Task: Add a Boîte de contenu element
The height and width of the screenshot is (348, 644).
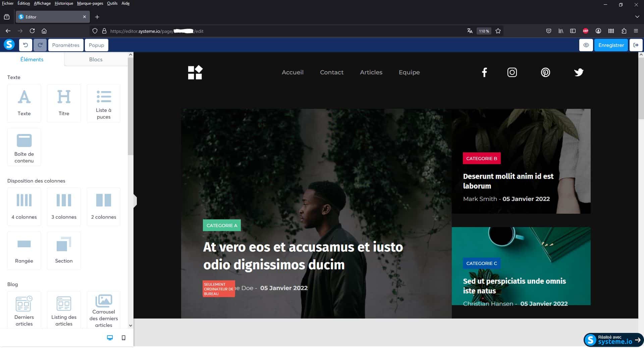Action: click(24, 147)
